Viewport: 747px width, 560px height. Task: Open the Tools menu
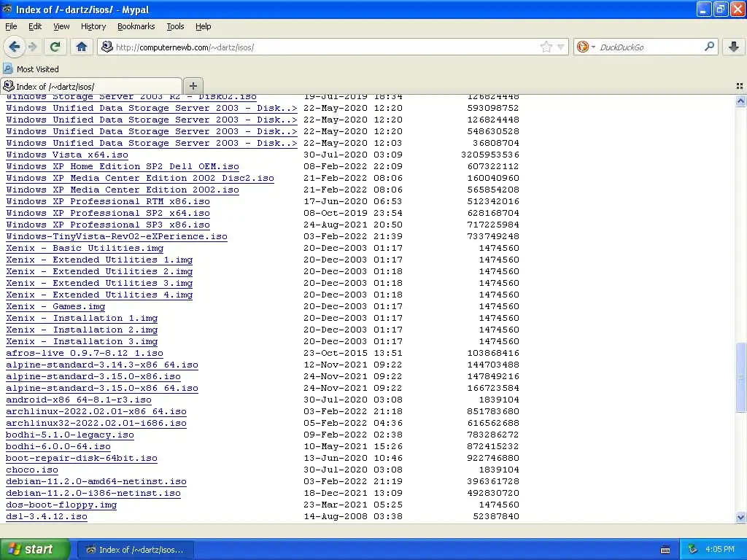(175, 26)
